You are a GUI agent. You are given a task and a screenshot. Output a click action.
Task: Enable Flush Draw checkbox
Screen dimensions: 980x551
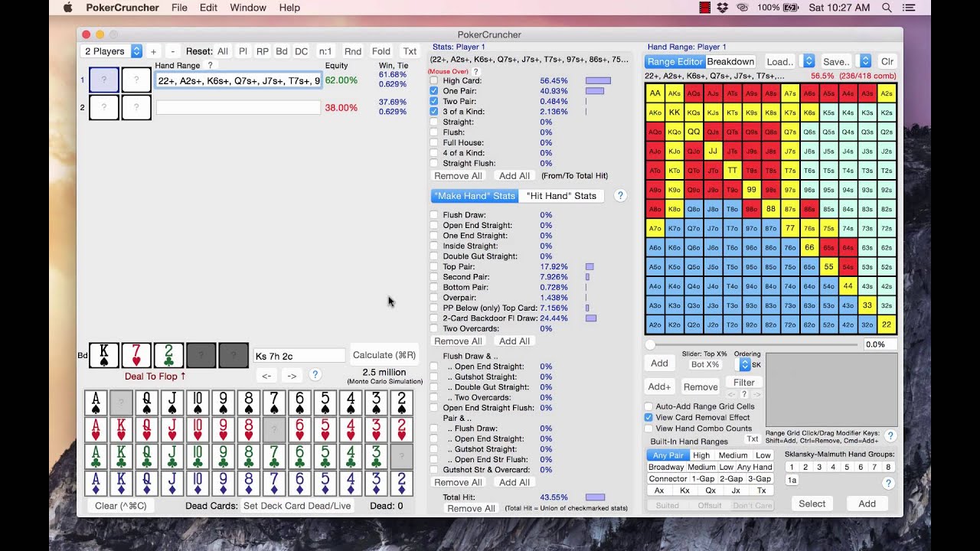click(434, 215)
